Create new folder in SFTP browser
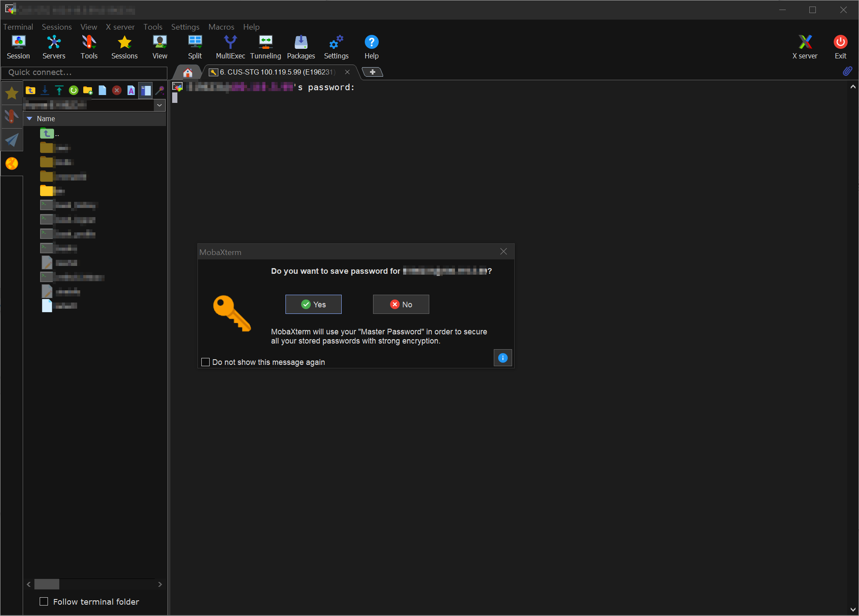This screenshot has width=859, height=616. tap(88, 90)
